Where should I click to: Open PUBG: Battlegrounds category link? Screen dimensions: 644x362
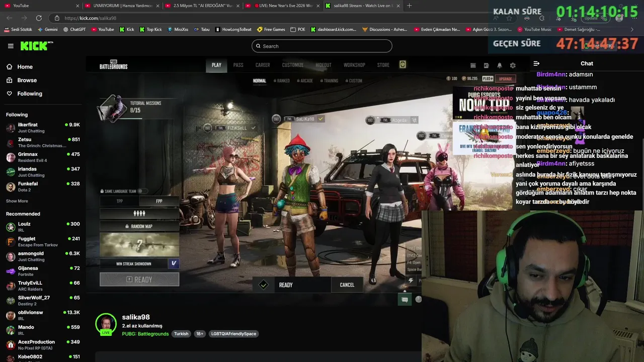[145, 334]
